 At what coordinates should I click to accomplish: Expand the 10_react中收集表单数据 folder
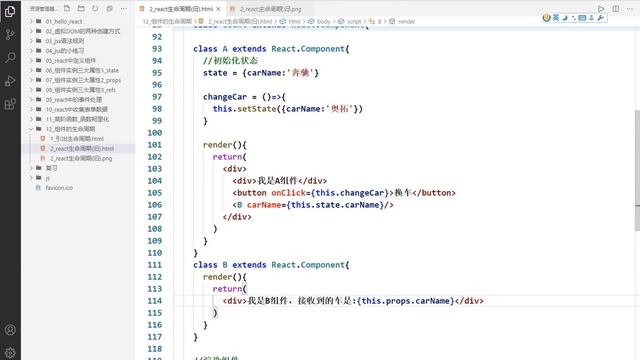click(78, 109)
